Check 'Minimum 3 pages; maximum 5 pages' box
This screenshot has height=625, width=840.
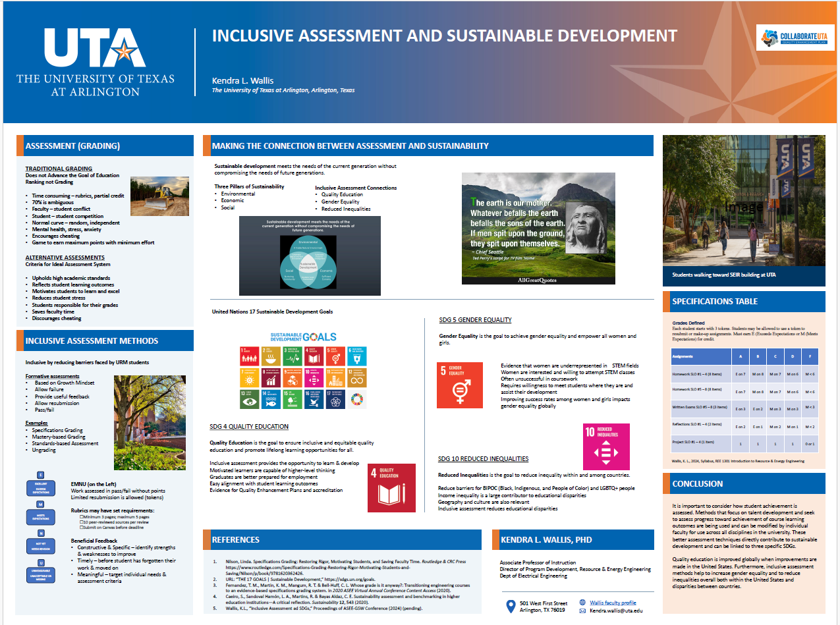pos(80,517)
